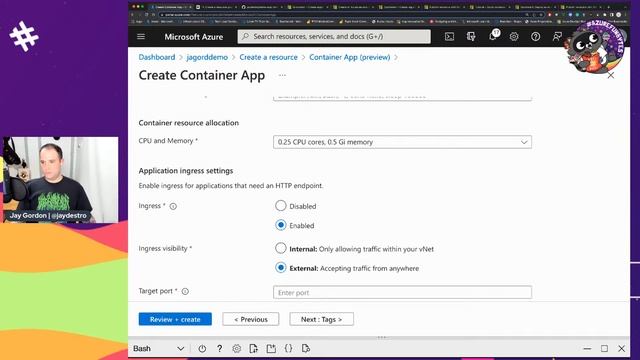Click the Target port input field

pos(402,292)
